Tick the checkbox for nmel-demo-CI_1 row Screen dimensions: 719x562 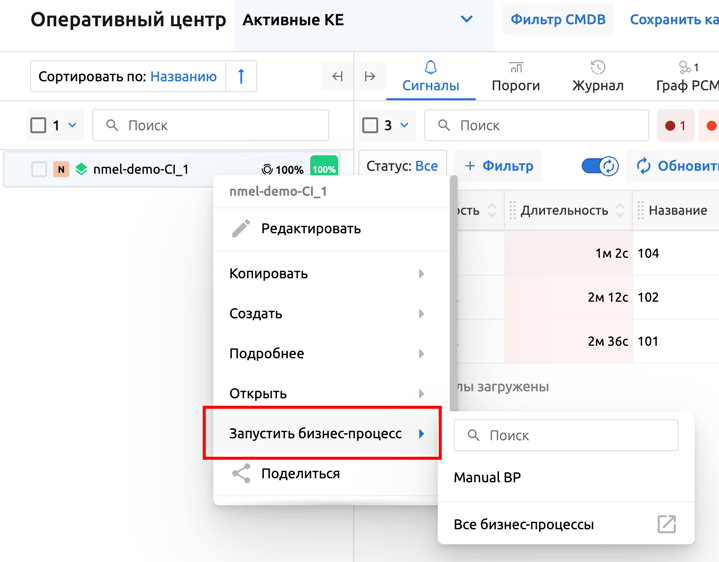39,170
